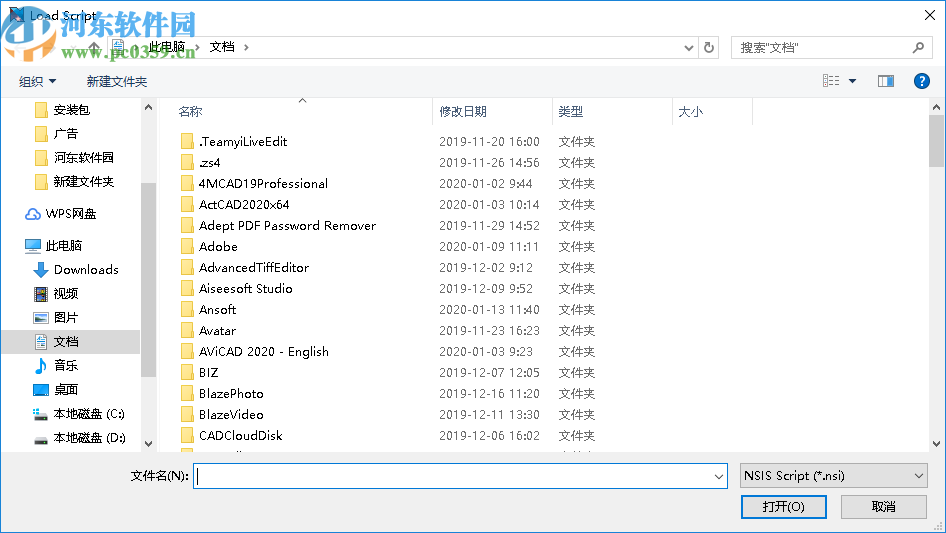Click 文档 in the address breadcrumb
The height and width of the screenshot is (533, 946).
point(221,47)
